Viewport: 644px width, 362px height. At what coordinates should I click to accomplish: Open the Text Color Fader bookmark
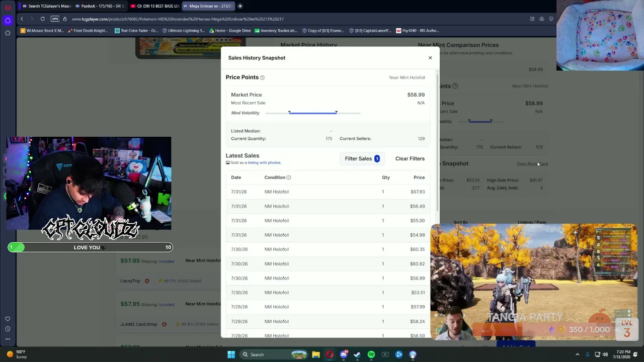pos(136,31)
